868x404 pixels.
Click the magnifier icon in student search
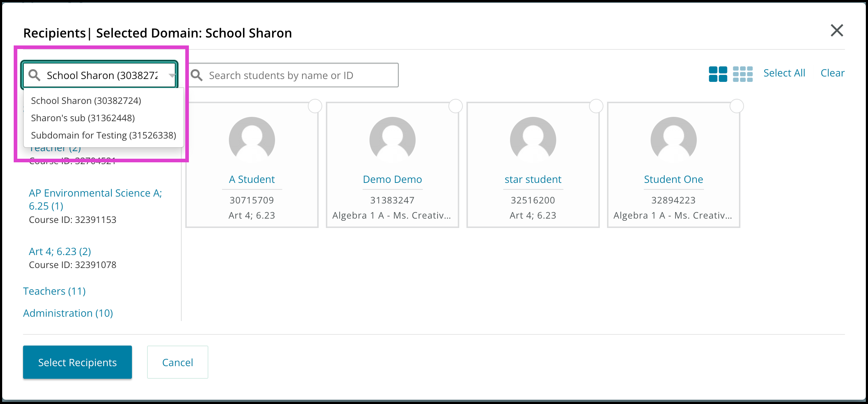197,75
